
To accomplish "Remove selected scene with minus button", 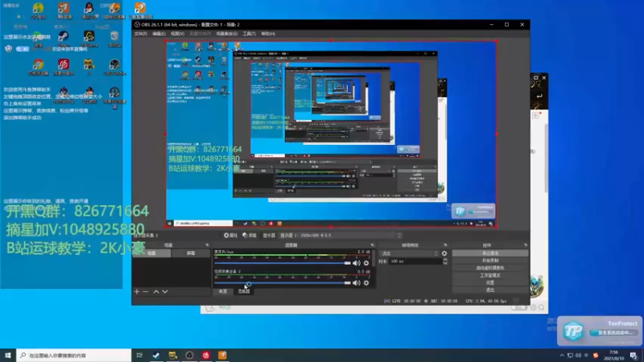I will 146,291.
